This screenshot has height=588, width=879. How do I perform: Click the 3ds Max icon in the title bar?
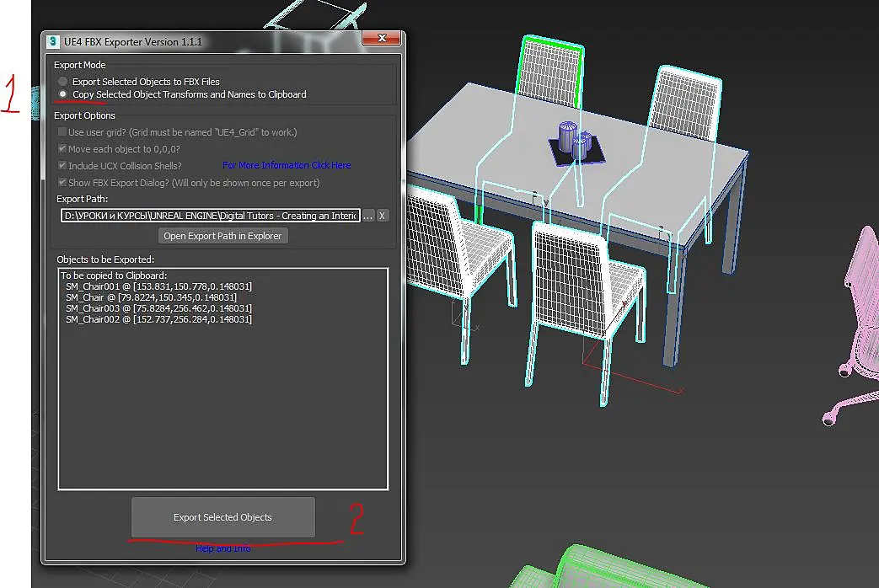[53, 42]
